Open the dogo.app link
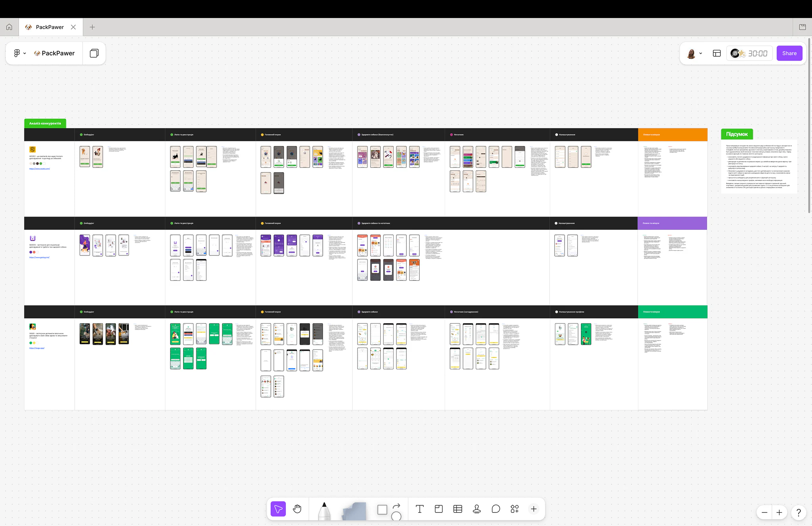The height and width of the screenshot is (526, 812). [37, 348]
